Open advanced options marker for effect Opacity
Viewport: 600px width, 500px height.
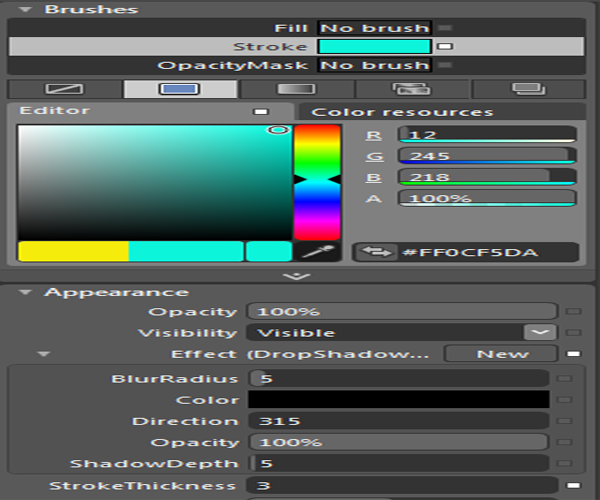pos(564,442)
